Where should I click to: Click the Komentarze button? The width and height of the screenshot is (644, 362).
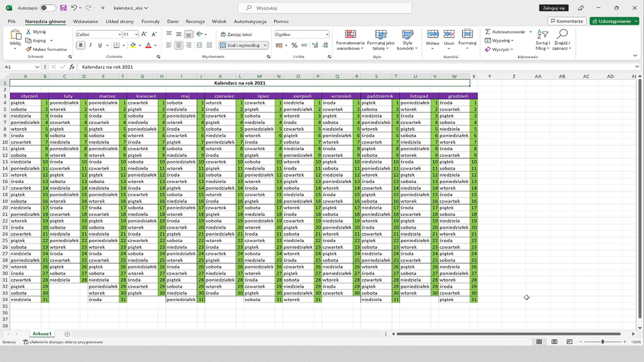pyautogui.click(x=566, y=21)
